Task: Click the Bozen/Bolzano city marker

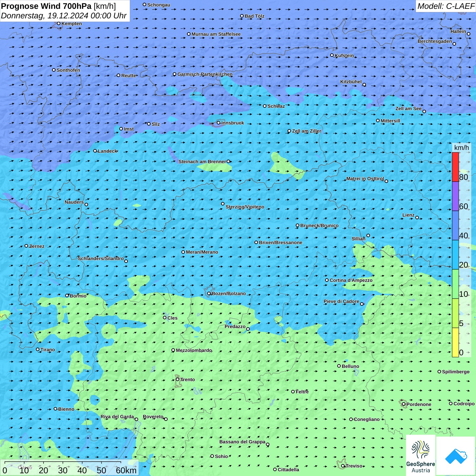Action: (x=209, y=293)
